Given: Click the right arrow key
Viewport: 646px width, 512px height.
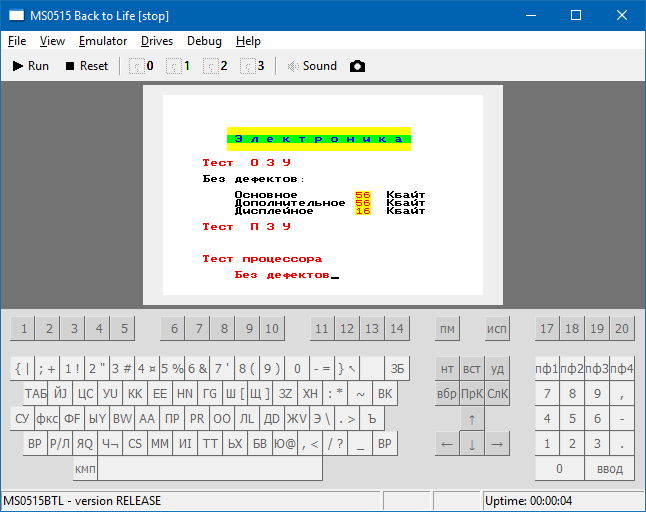Looking at the screenshot, I should point(497,444).
